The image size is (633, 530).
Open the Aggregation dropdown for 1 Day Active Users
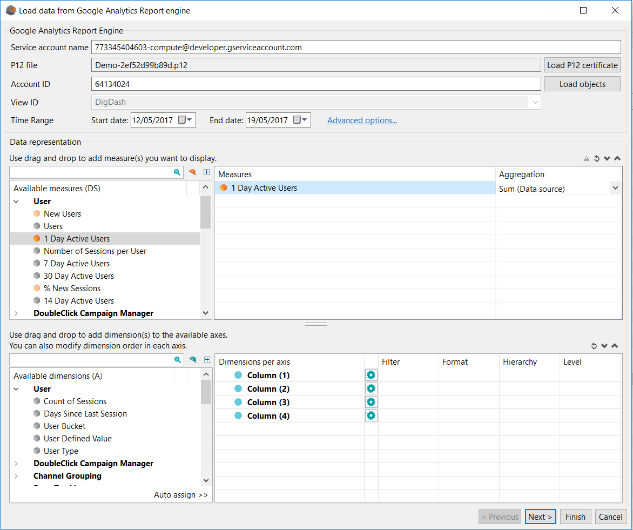tap(615, 188)
